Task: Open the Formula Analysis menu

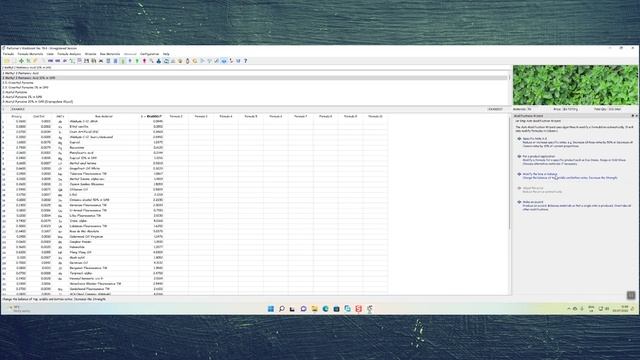Action: click(x=69, y=54)
